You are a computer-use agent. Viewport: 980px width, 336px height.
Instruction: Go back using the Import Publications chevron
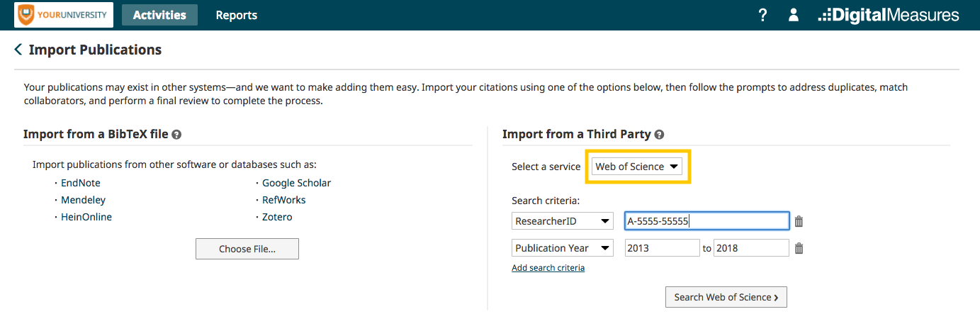coord(18,50)
